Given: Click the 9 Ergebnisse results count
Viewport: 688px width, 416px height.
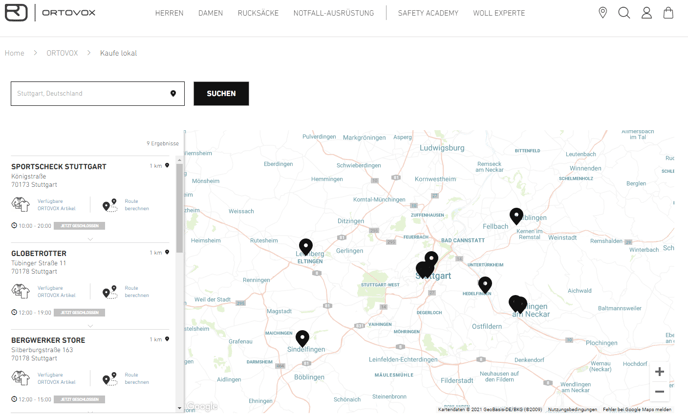Looking at the screenshot, I should [163, 143].
